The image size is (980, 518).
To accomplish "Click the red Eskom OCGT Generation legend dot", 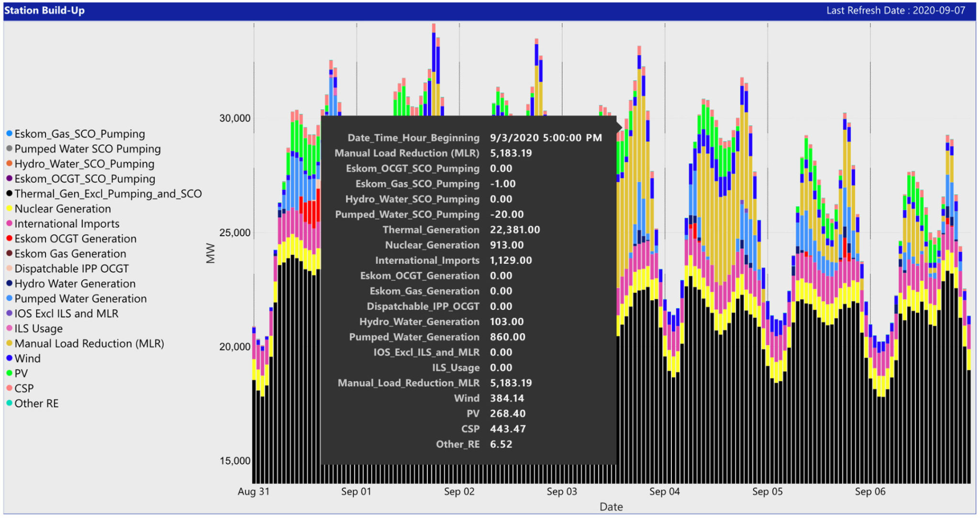I will point(9,238).
